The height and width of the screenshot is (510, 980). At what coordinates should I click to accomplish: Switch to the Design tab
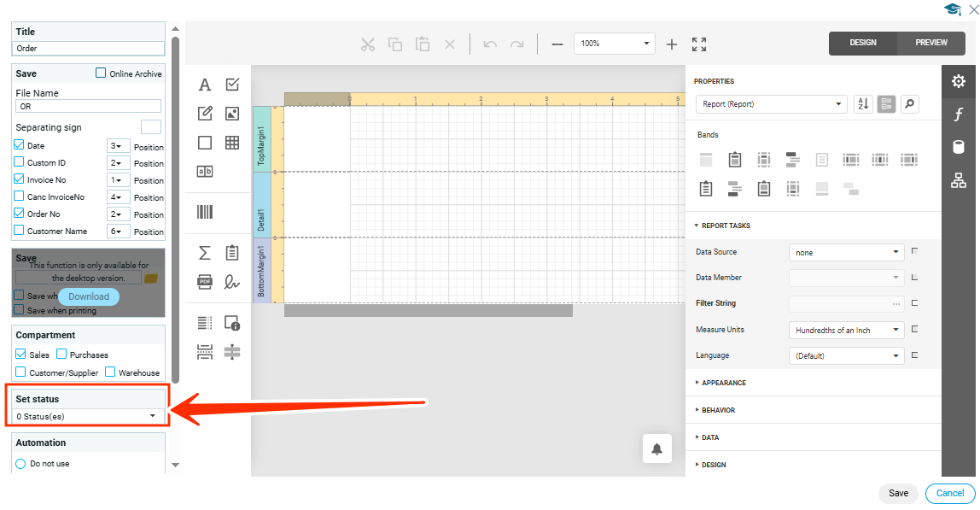862,43
